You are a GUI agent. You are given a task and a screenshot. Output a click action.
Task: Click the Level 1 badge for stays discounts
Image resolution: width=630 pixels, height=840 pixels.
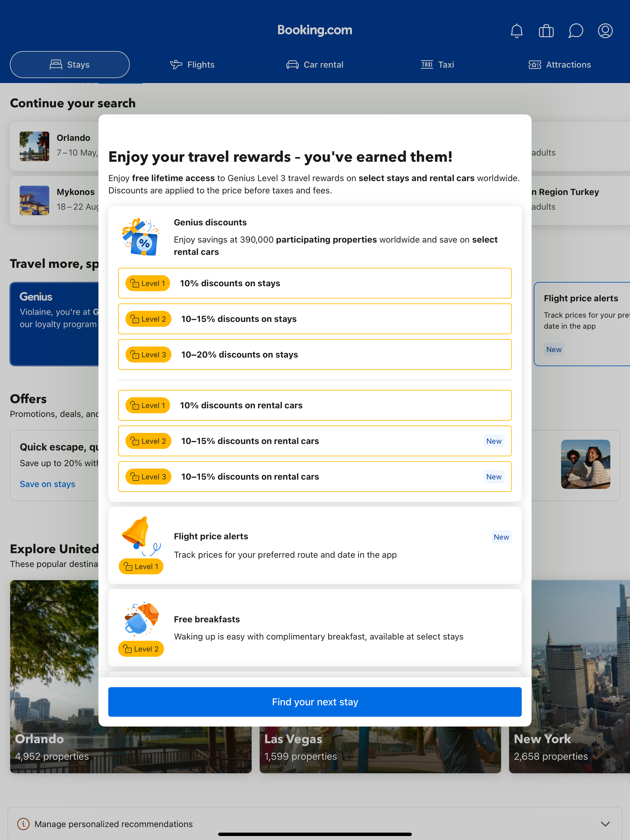coord(147,283)
